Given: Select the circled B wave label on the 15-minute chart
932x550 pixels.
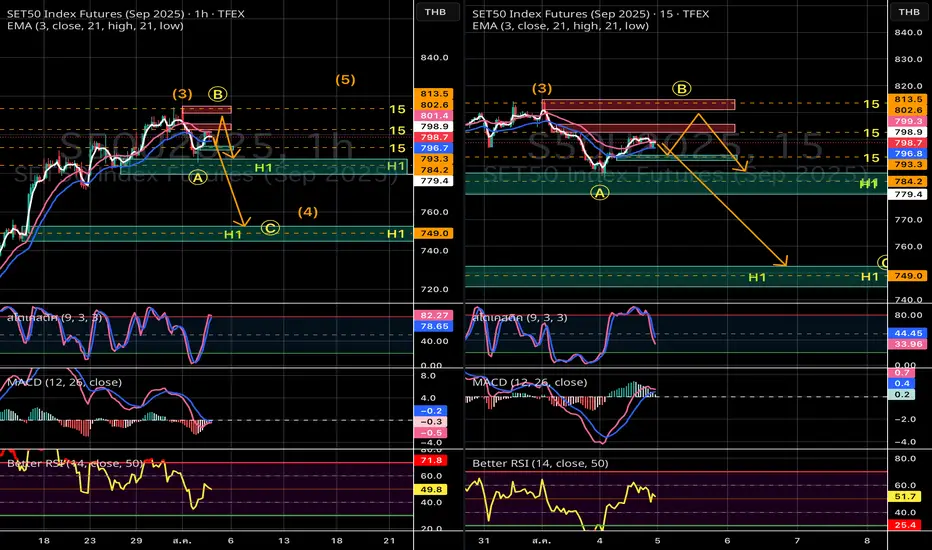Looking at the screenshot, I should point(682,89).
